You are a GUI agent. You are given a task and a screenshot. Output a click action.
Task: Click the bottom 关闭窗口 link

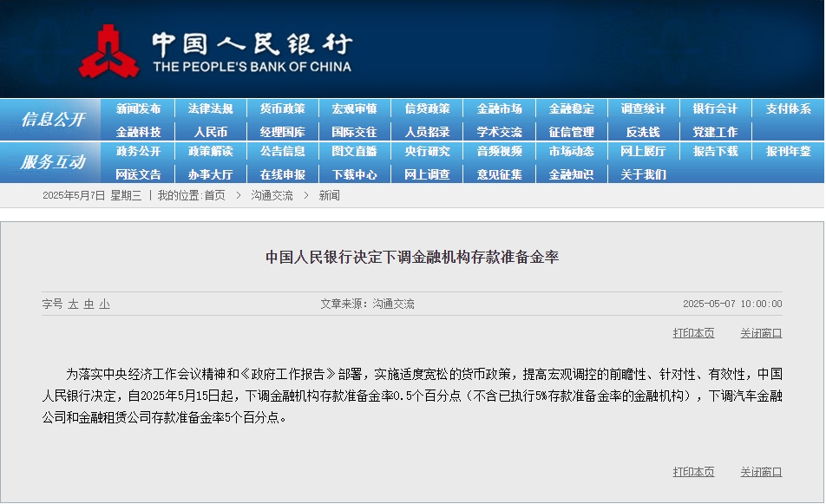pos(761,472)
